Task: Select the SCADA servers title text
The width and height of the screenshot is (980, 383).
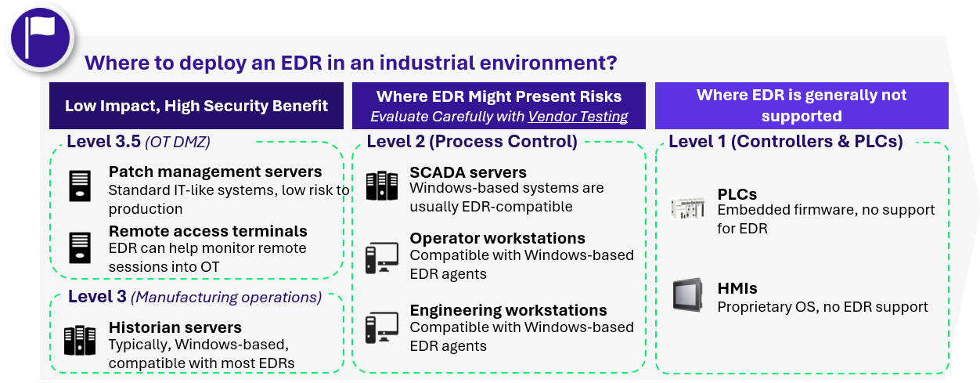Action: tap(468, 172)
